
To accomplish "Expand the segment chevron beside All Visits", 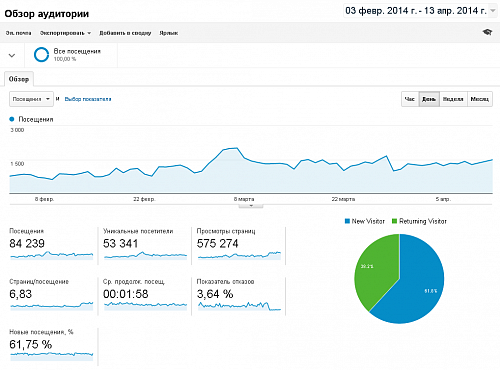I will (x=12, y=55).
